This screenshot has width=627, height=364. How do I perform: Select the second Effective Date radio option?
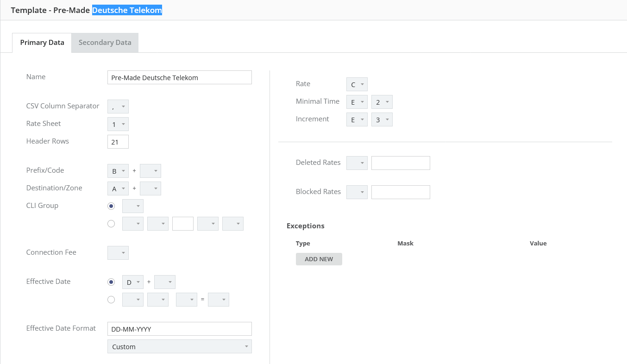pos(111,300)
